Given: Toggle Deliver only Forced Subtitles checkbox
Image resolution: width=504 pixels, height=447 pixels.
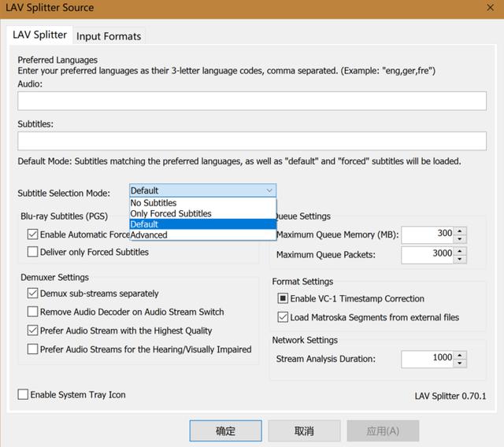Looking at the screenshot, I should [x=33, y=253].
